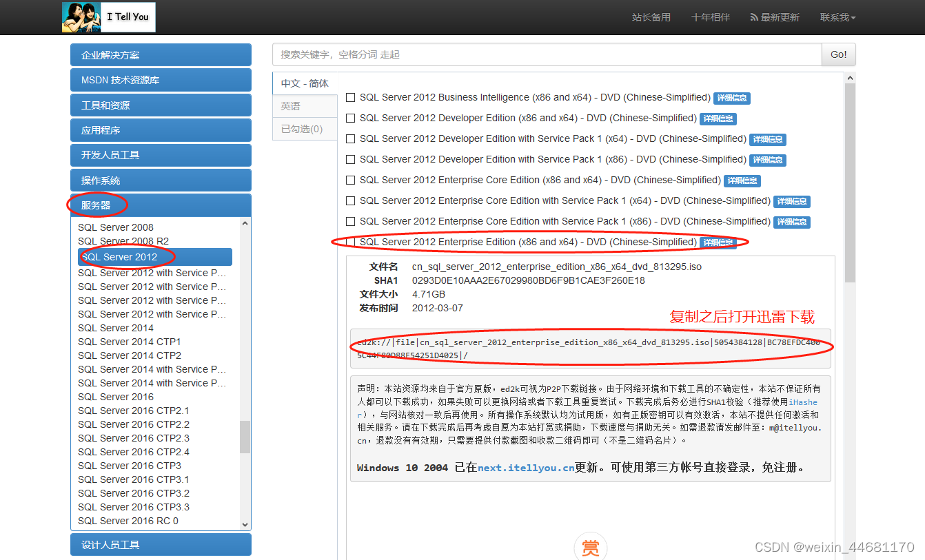Image resolution: width=925 pixels, height=560 pixels.
Task: Select SQL Server 2016 CTP2.2
Action: pyautogui.click(x=134, y=424)
